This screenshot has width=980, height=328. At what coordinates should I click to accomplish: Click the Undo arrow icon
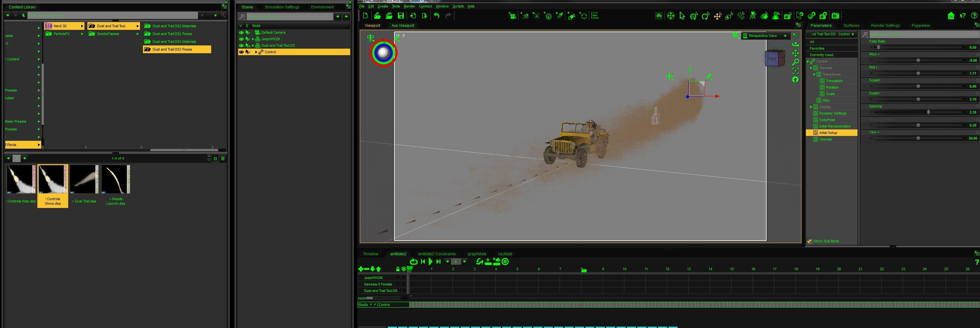(x=436, y=16)
